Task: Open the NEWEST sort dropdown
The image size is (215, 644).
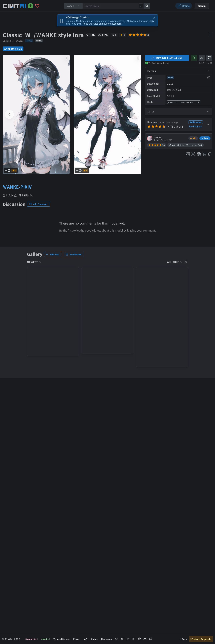Action: (34, 262)
